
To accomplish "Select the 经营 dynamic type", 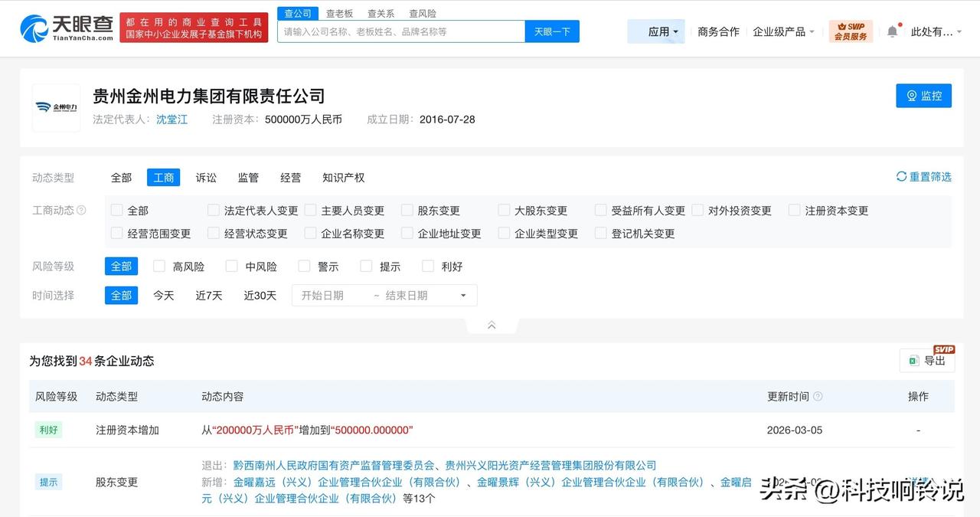I will (290, 178).
